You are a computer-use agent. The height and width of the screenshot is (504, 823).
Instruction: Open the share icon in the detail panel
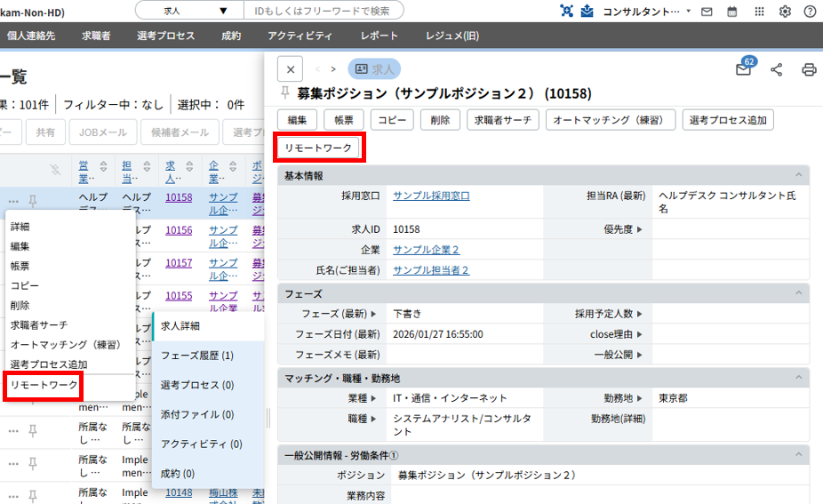[776, 69]
